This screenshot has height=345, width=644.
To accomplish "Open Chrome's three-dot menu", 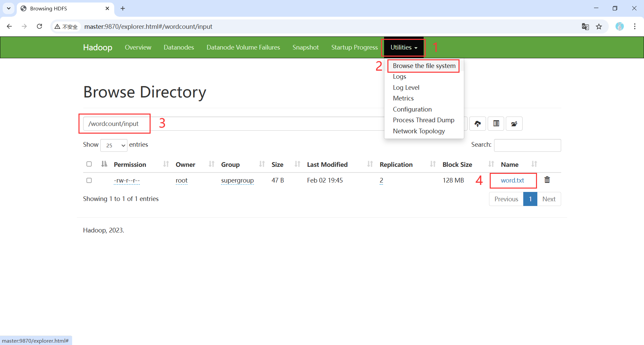I will [635, 26].
